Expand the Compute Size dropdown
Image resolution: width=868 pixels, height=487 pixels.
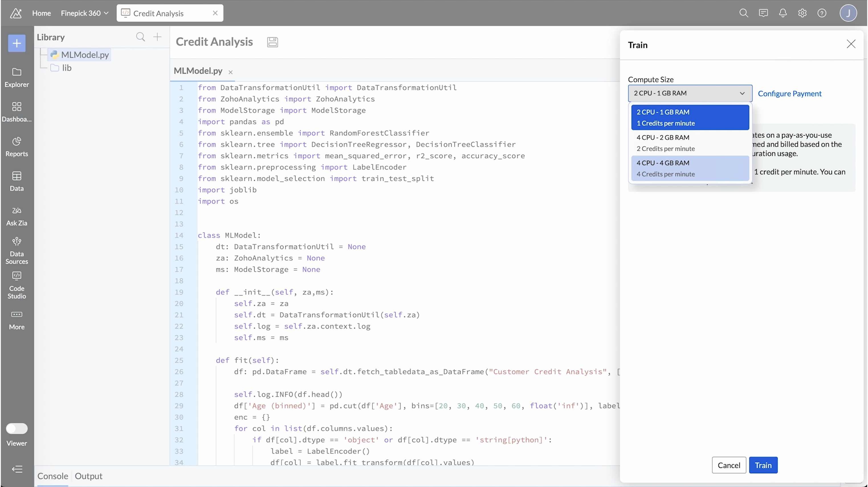(x=689, y=93)
